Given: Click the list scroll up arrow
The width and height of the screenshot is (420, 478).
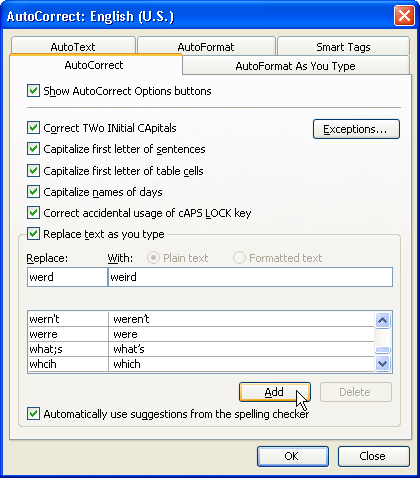Looking at the screenshot, I should click(x=382, y=320).
